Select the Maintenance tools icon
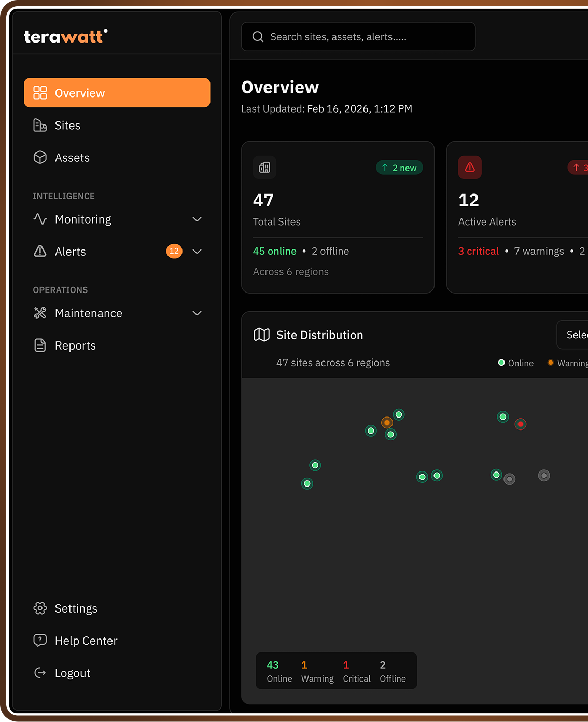Image resolution: width=588 pixels, height=722 pixels. pos(40,313)
